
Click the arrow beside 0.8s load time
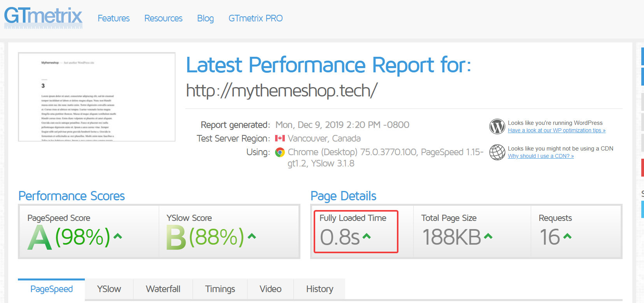[x=367, y=236]
